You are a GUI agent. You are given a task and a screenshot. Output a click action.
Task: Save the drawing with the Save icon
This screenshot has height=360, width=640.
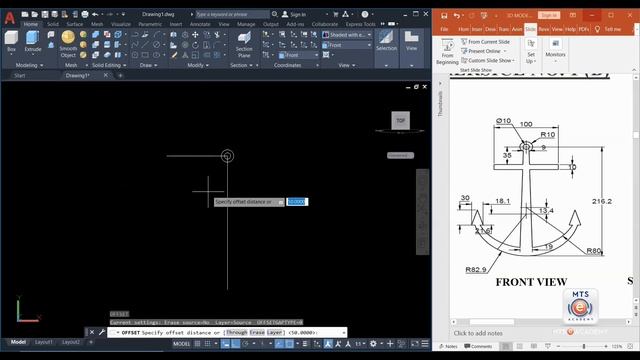[x=44, y=14]
